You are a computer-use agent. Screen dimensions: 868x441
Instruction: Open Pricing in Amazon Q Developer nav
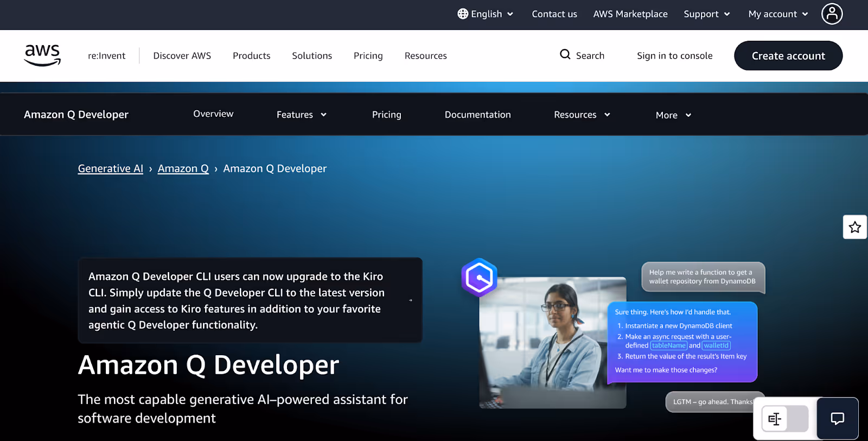pos(386,115)
